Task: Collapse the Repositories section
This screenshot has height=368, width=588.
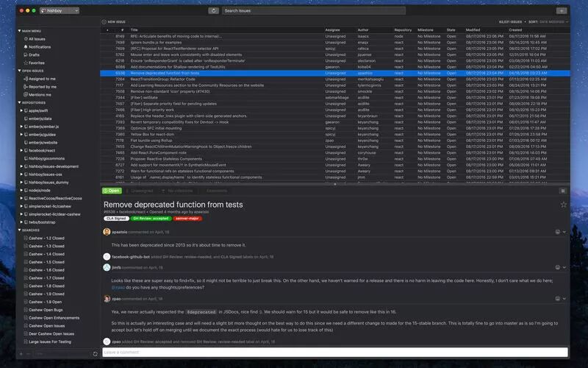Action: [20, 102]
